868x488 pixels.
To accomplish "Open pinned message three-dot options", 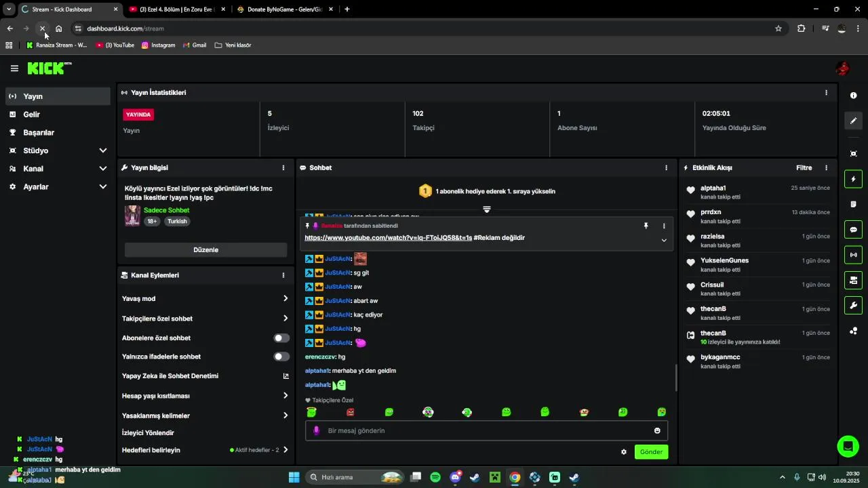I will (664, 226).
